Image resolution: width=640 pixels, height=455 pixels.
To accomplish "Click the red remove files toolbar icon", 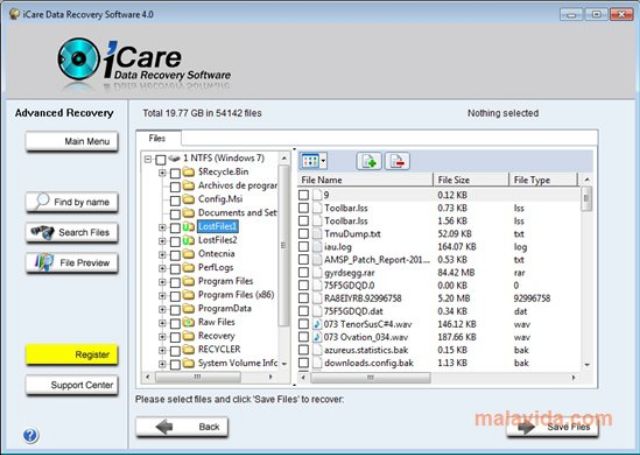I will [397, 160].
